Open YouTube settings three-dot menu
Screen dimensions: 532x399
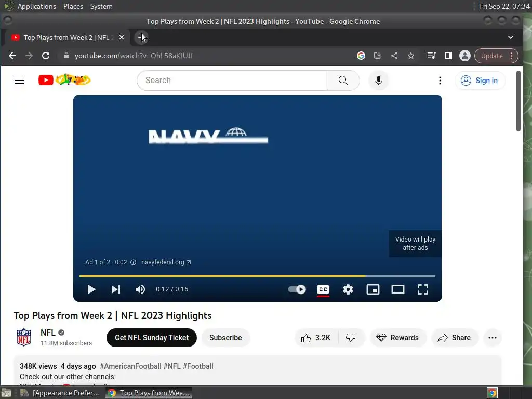coord(440,81)
